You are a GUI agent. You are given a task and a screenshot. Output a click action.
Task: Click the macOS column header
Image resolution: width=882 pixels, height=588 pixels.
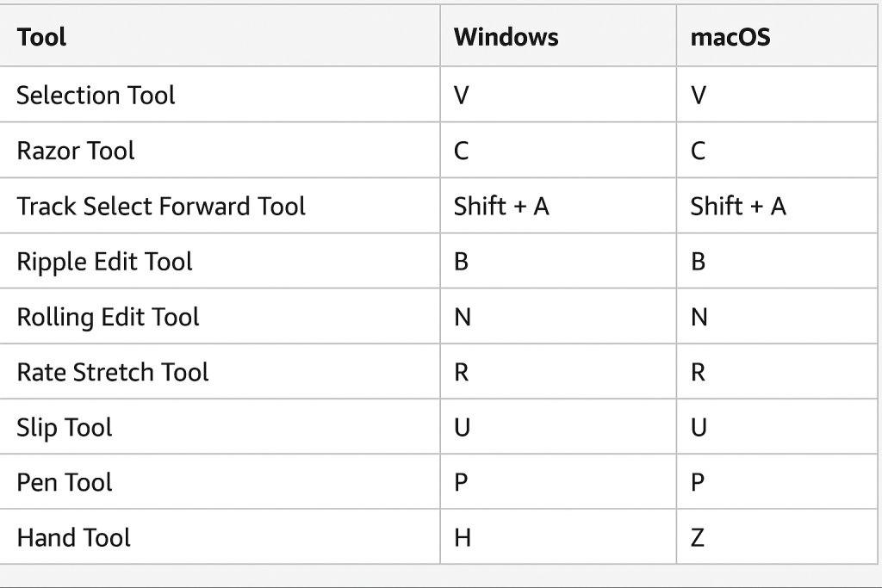point(730,37)
